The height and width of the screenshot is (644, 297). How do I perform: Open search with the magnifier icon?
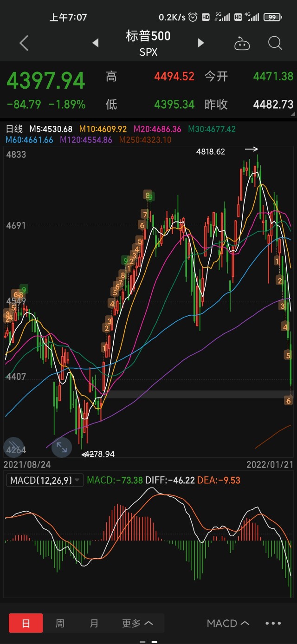(x=275, y=43)
